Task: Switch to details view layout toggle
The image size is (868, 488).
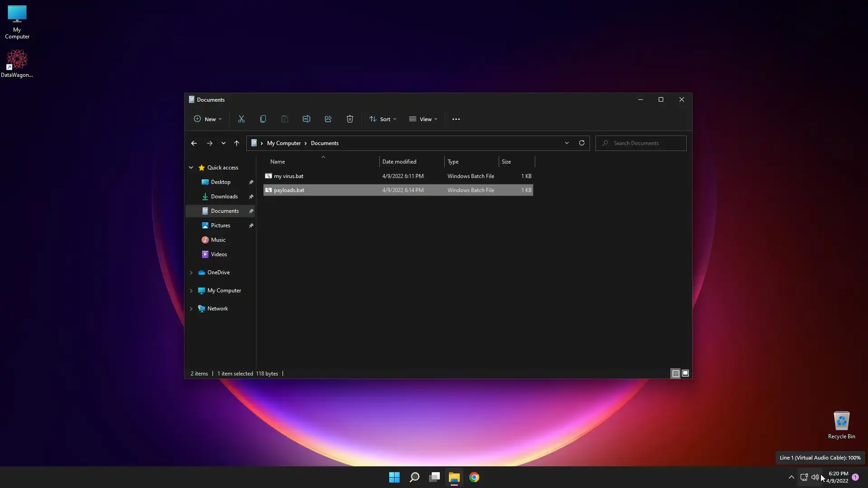Action: pyautogui.click(x=675, y=373)
